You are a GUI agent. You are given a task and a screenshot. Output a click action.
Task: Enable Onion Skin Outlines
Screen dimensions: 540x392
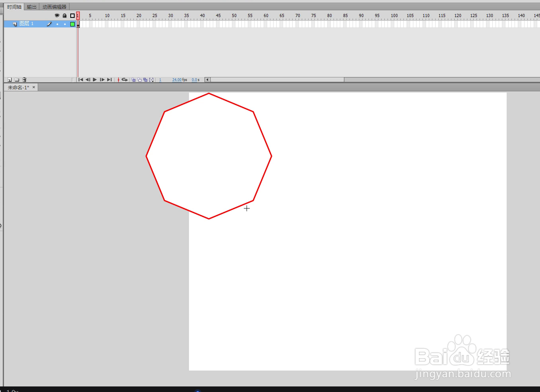point(140,79)
